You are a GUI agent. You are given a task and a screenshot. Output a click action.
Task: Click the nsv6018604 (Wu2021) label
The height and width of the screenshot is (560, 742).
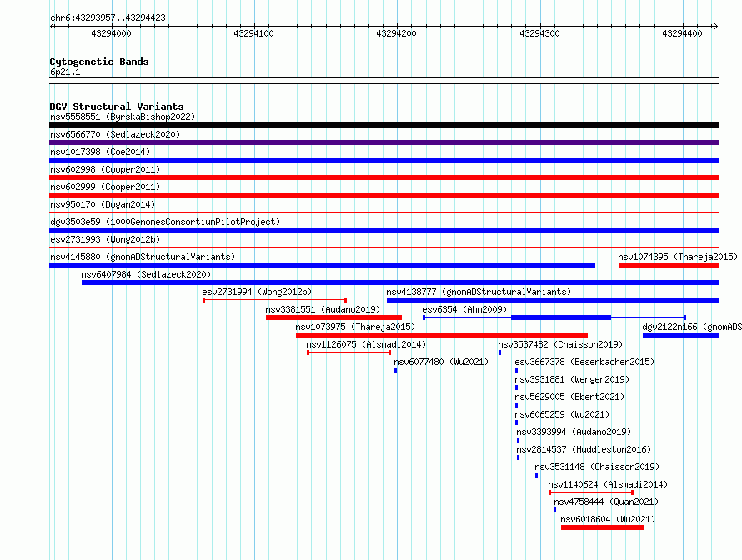pos(608,519)
